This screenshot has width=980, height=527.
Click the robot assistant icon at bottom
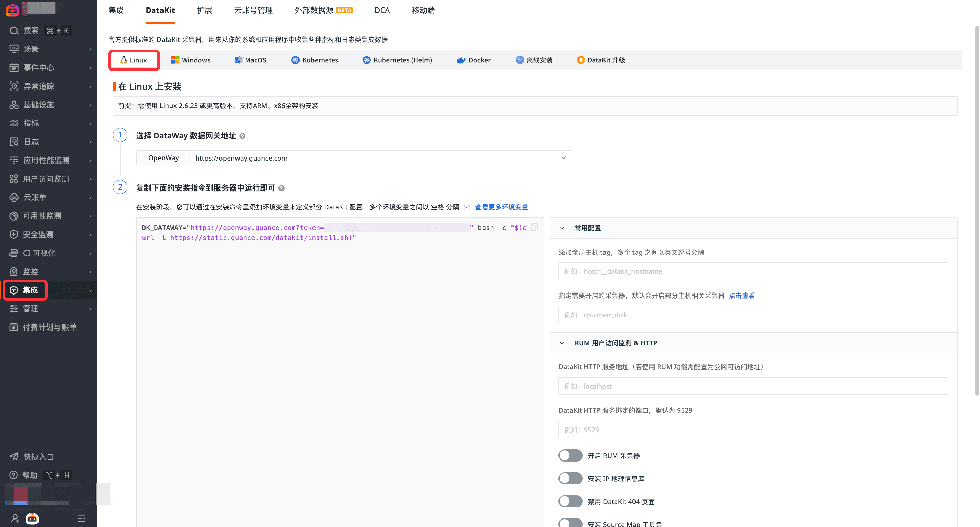(x=32, y=518)
